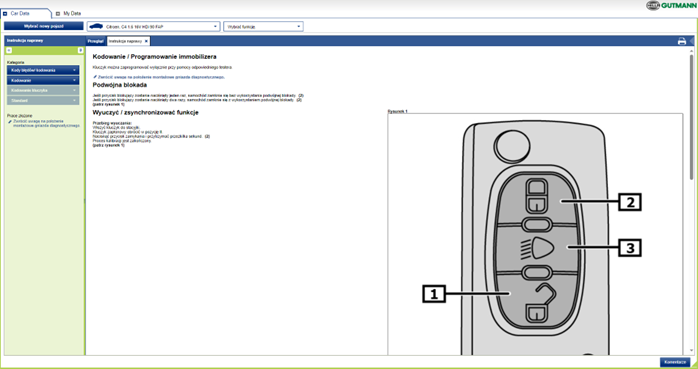Image resolution: width=698 pixels, height=369 pixels.
Task: Click the Instrukcja naprawy sidebar header
Action: [45, 41]
